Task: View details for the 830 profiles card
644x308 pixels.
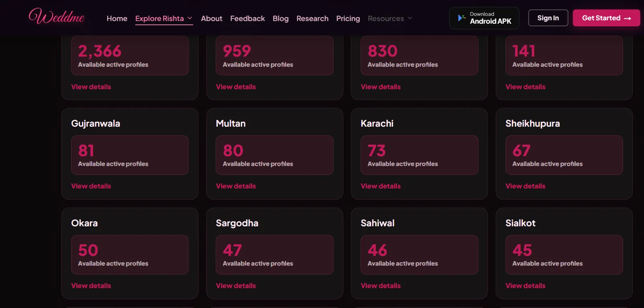Action: tap(381, 87)
